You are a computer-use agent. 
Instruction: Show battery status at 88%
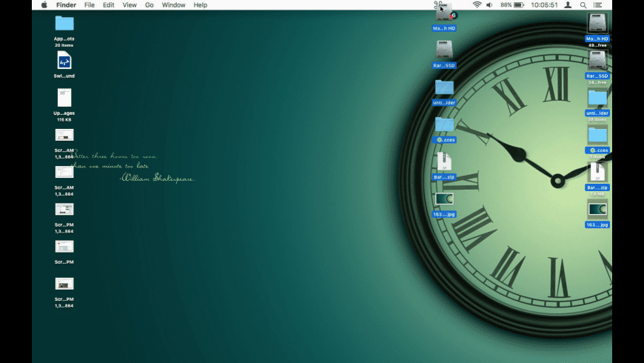[x=512, y=5]
